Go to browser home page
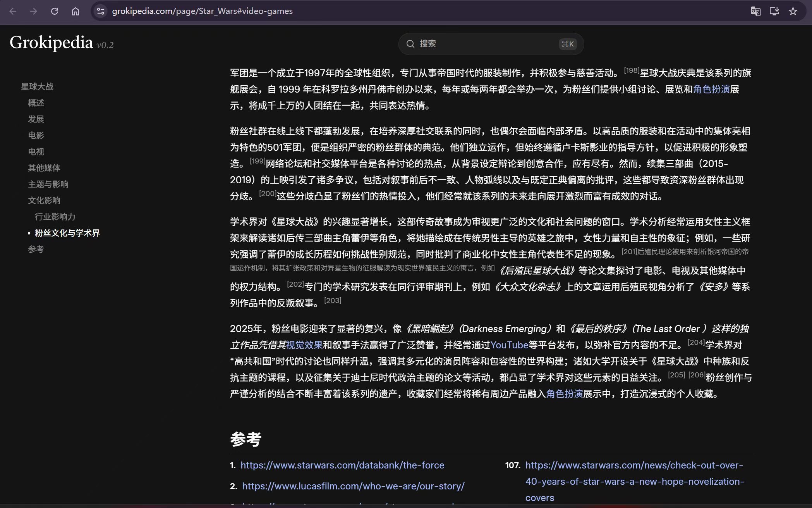The image size is (812, 508). [x=76, y=11]
